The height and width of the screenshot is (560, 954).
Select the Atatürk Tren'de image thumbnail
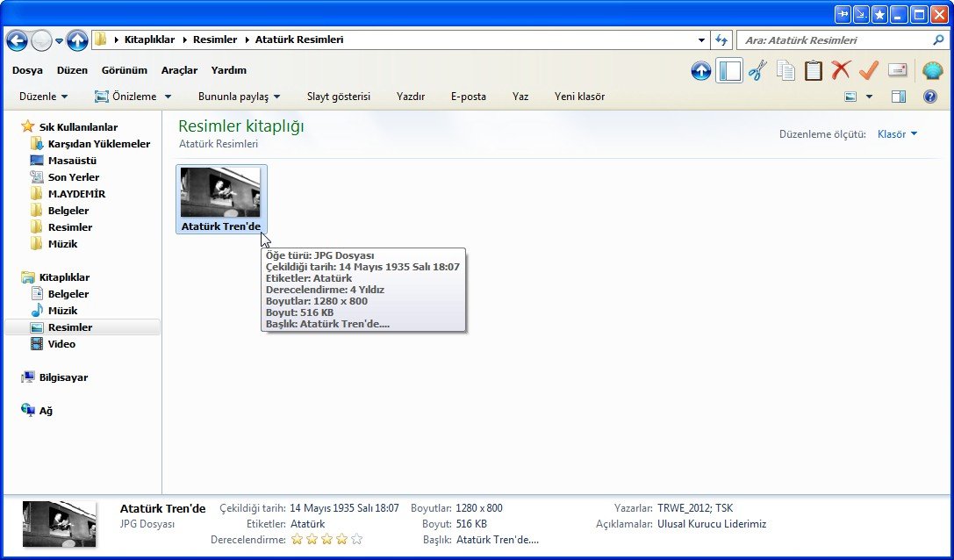click(x=221, y=199)
